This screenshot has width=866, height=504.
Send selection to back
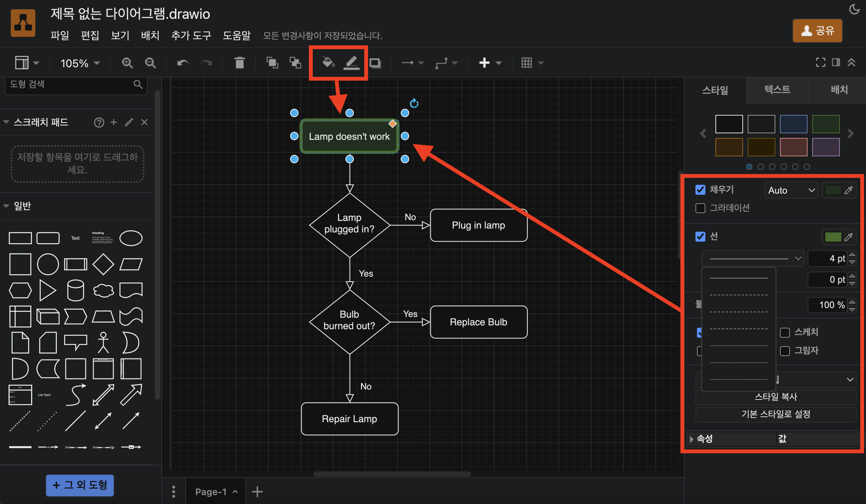295,63
